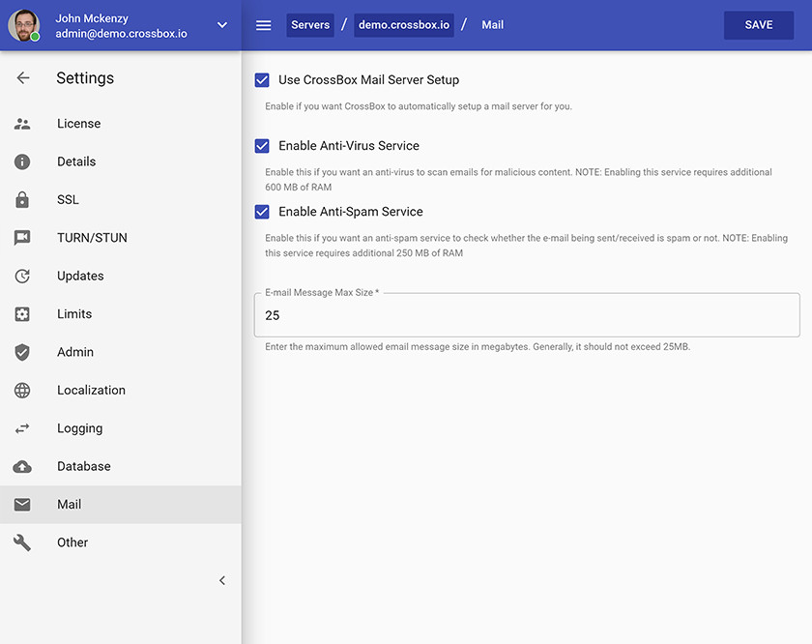Open the License settings section

(121, 124)
